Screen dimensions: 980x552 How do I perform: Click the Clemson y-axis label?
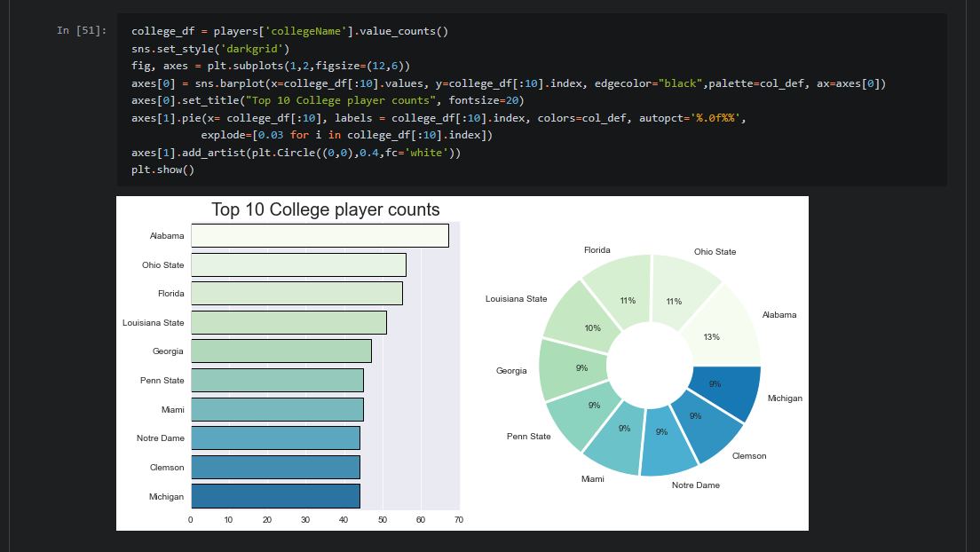167,468
